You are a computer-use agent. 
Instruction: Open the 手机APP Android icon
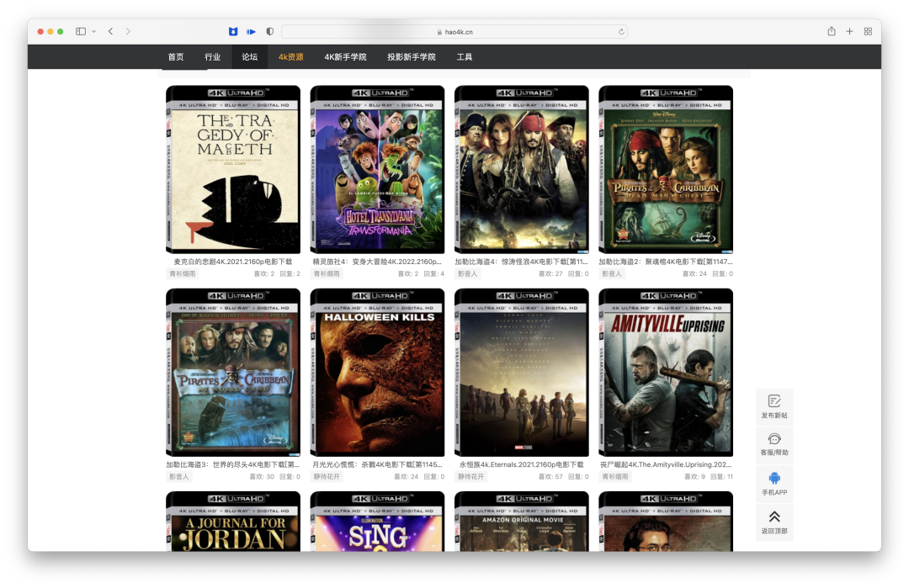[774, 478]
